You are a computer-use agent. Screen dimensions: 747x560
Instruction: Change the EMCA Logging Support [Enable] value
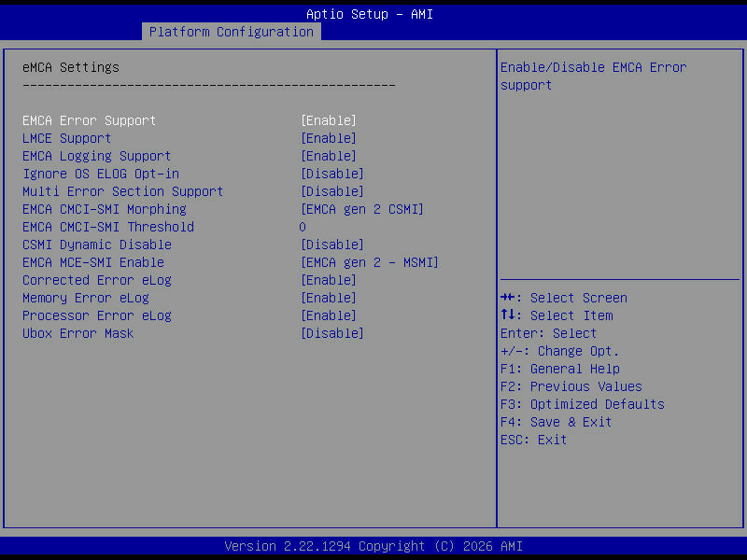(x=329, y=156)
